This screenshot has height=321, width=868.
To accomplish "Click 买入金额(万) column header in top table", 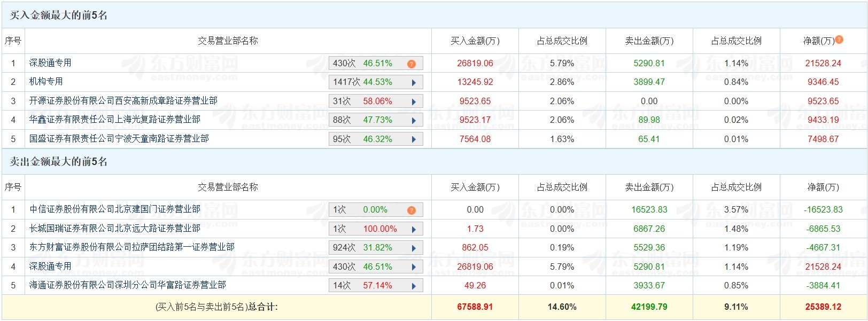I will click(x=475, y=41).
